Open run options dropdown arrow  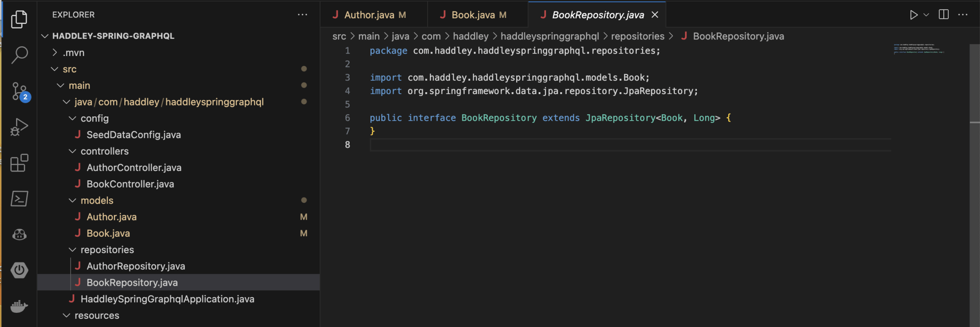[x=926, y=15]
